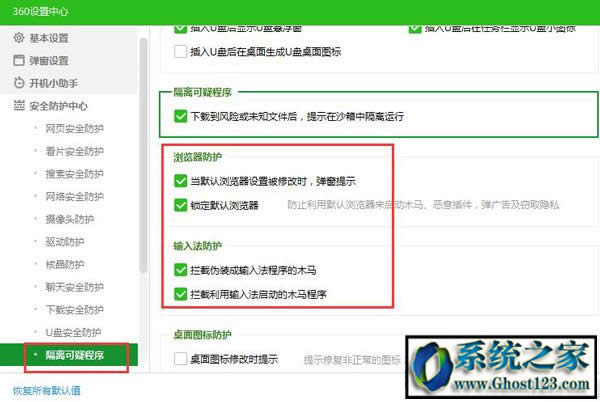The width and height of the screenshot is (600, 402).
Task: Disable 锁定默认浏览器 checkbox
Action: pyautogui.click(x=180, y=206)
